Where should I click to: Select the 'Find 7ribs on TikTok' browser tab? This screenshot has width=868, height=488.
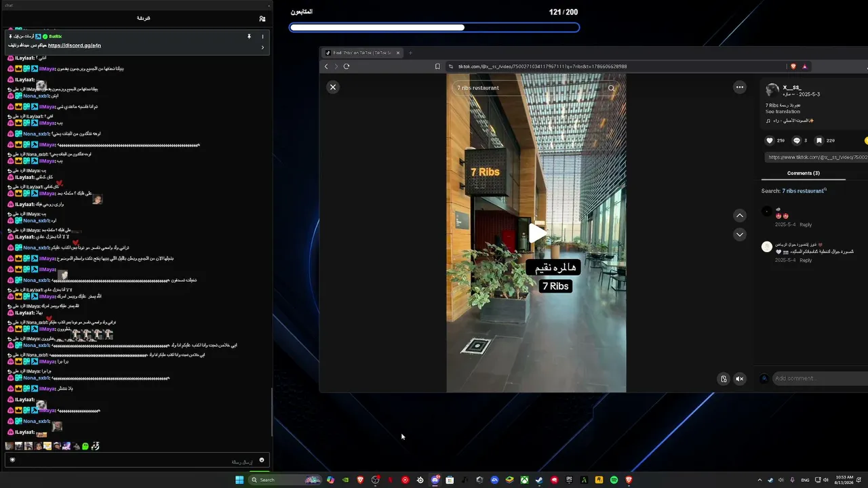click(363, 52)
